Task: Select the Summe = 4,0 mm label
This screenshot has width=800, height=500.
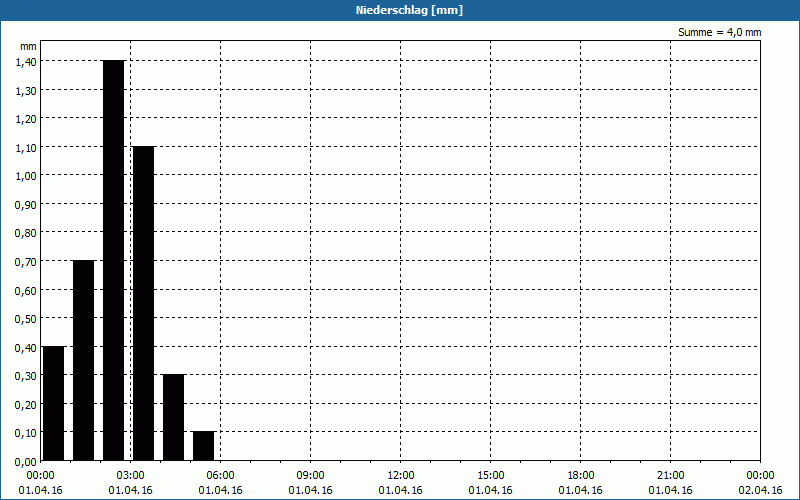Action: 719,32
